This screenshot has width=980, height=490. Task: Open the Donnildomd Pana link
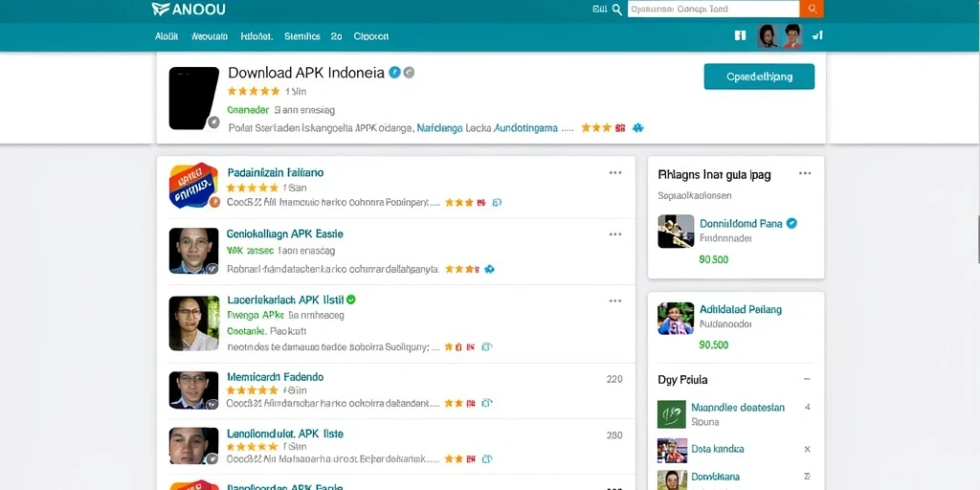pos(741,223)
